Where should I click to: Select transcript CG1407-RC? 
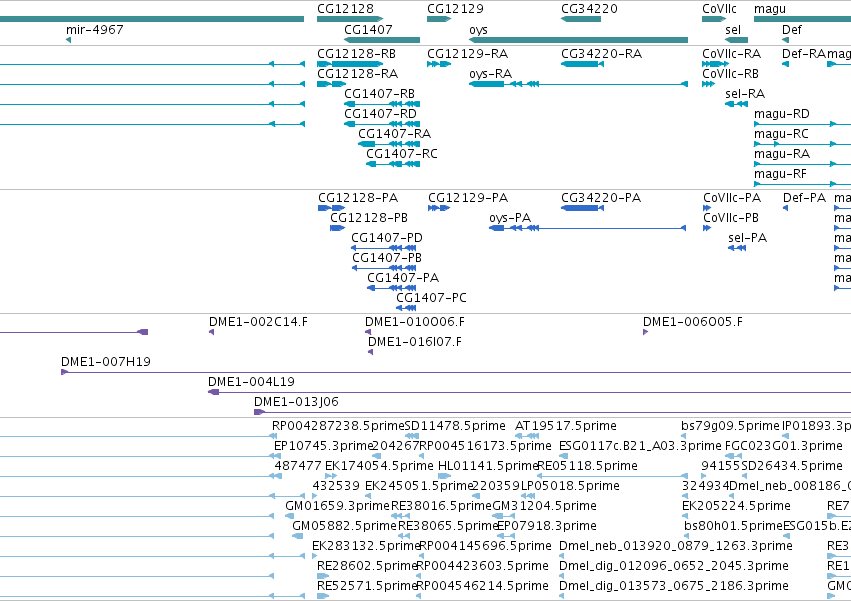(393, 165)
